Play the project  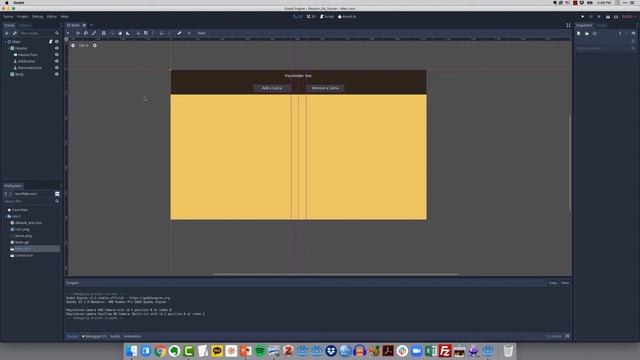[x=582, y=17]
